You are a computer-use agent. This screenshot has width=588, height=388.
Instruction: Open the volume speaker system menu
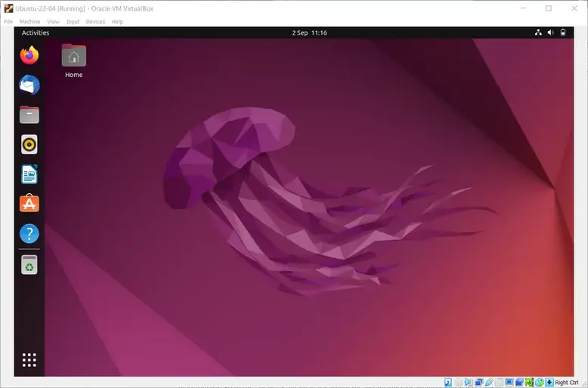pos(550,32)
